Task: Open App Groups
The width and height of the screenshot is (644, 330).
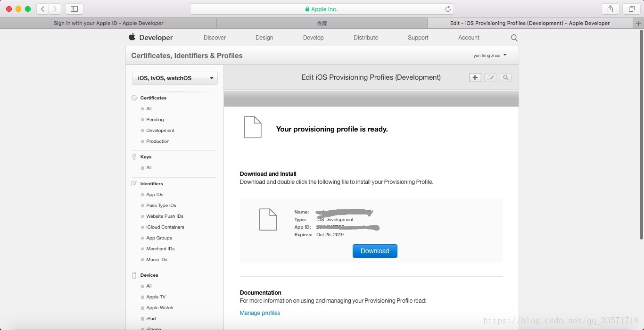Action: coord(159,238)
